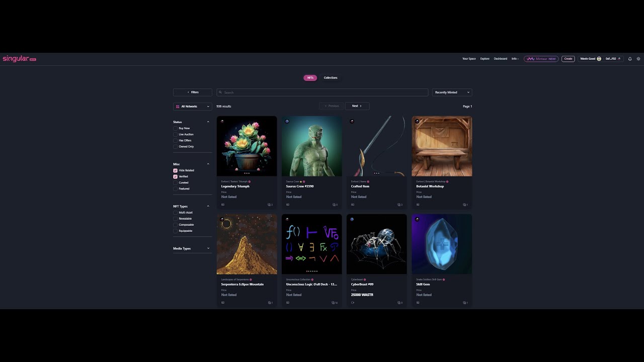This screenshot has width=644, height=362.
Task: Click network badge on Skill Gem image
Action: click(417, 219)
